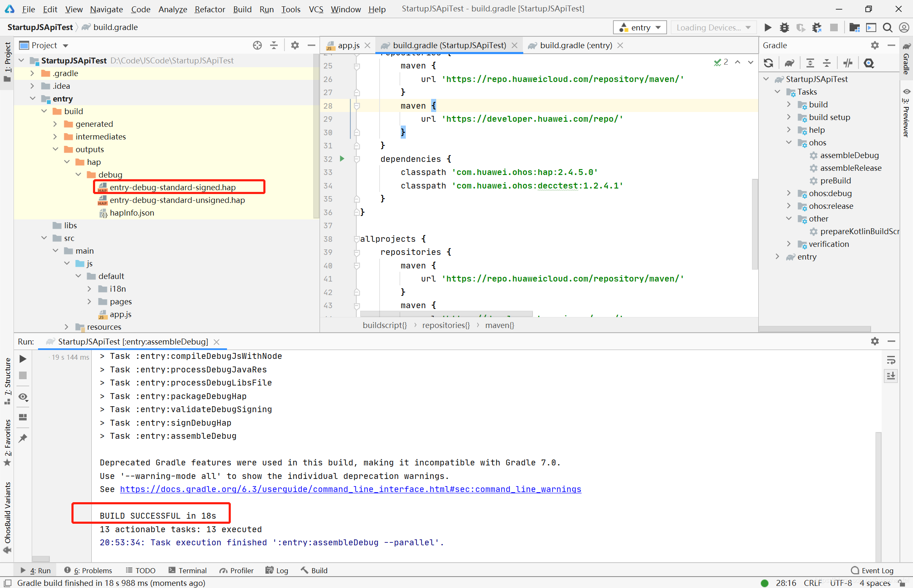
Task: Switch to the build.gradle (:entry) tab
Action: [576, 45]
